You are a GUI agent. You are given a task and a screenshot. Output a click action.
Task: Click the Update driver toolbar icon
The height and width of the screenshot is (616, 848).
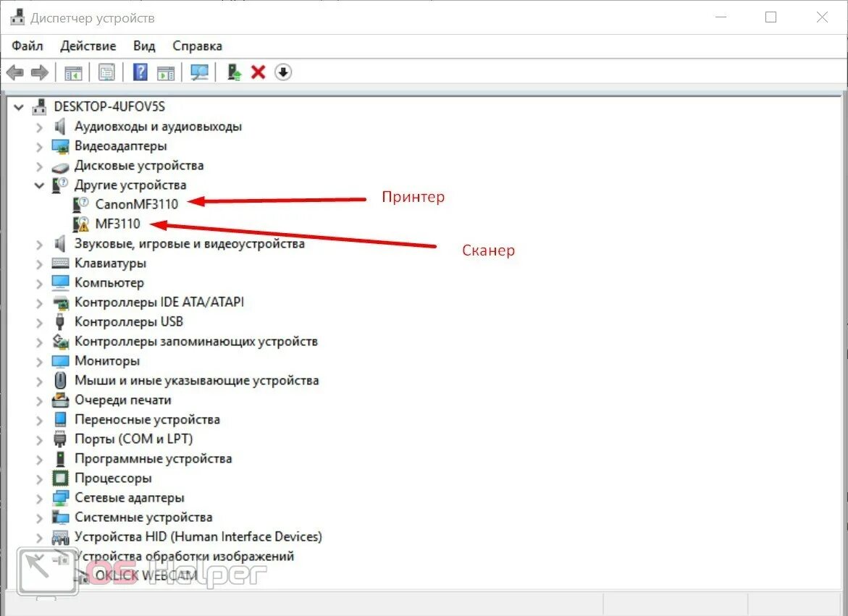(234, 72)
